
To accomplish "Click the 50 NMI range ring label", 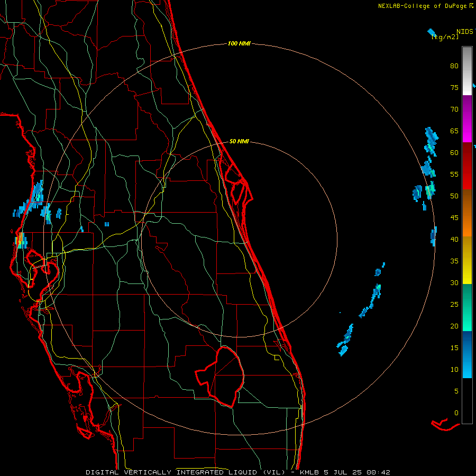I will 239,141.
